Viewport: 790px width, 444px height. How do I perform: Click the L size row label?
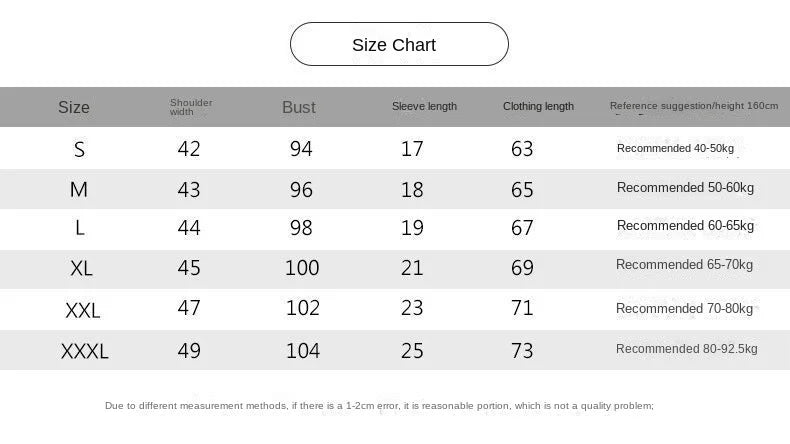coord(80,228)
